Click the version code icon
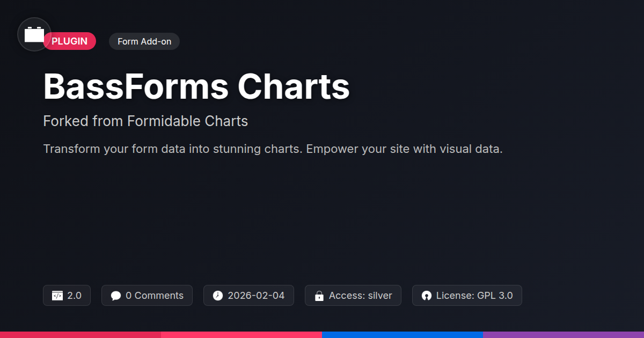The width and height of the screenshot is (644, 338). [x=57, y=296]
